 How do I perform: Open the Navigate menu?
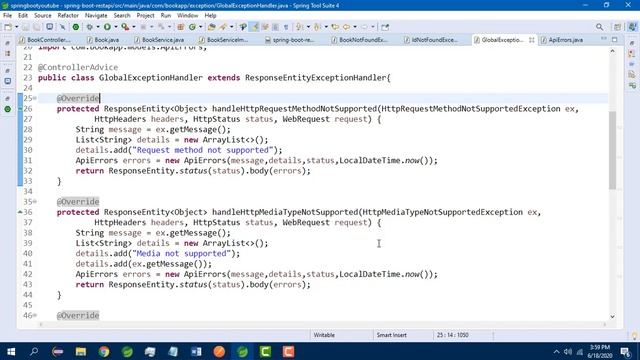[x=96, y=16]
